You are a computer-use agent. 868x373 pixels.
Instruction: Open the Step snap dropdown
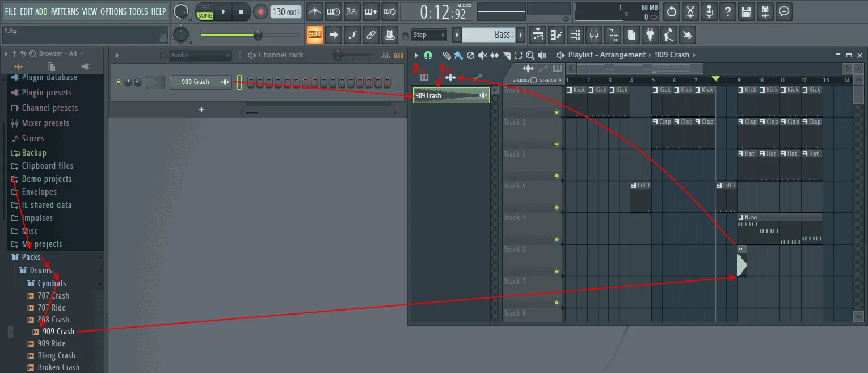tap(429, 35)
